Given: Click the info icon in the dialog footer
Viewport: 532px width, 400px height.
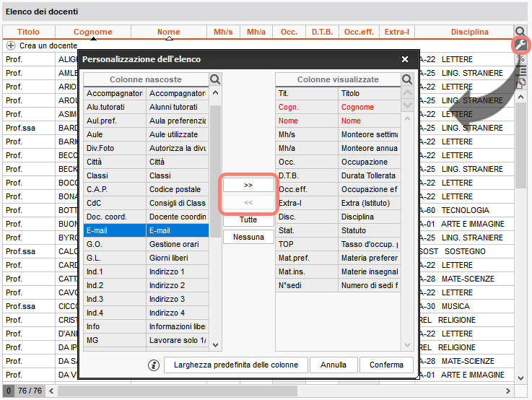Looking at the screenshot, I should [154, 365].
